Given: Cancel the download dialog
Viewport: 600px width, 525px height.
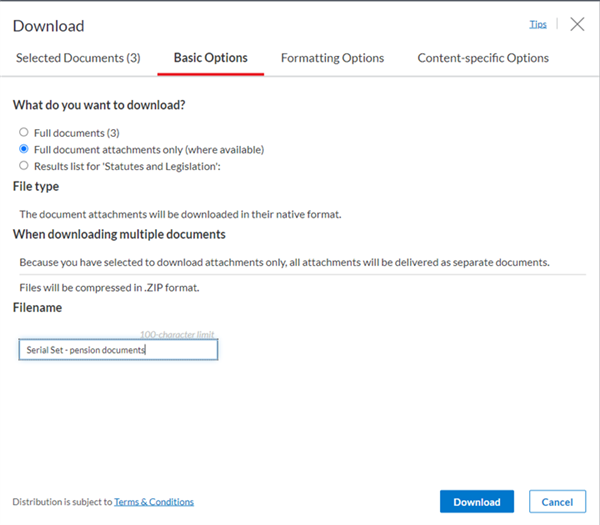Looking at the screenshot, I should [x=557, y=502].
